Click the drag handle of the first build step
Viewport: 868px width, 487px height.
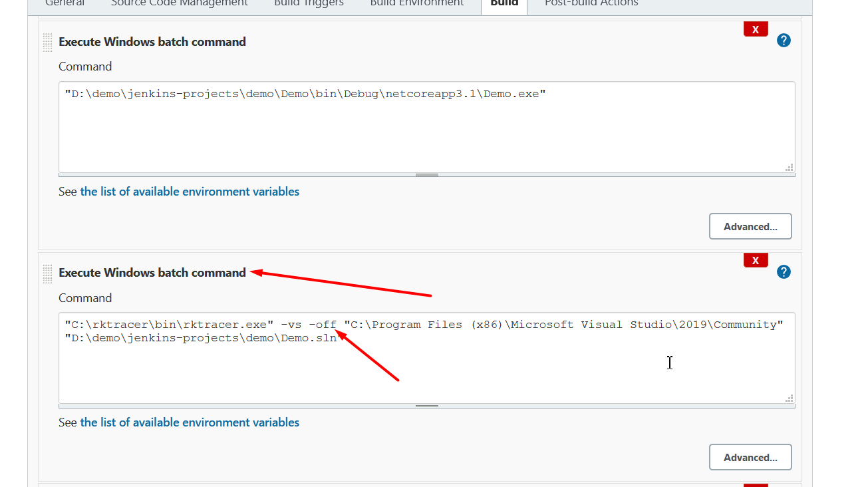47,42
